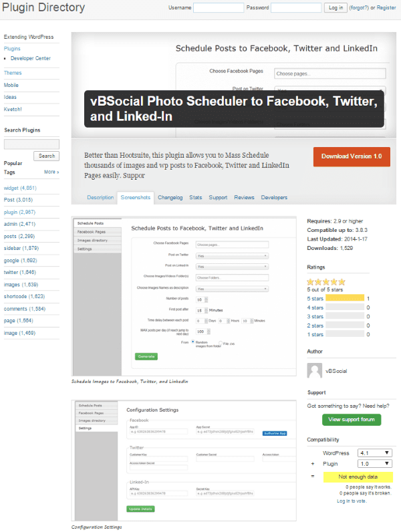Click the five-star rating icons
This screenshot has width=401, height=532.
pos(326,282)
